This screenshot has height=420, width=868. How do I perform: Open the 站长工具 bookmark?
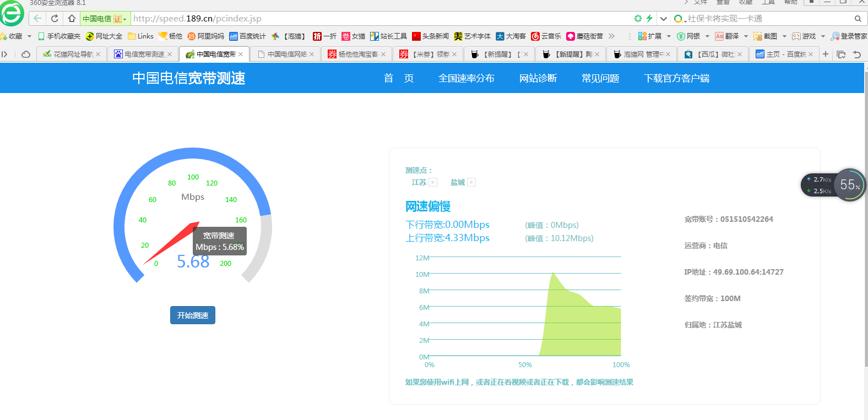tap(388, 36)
